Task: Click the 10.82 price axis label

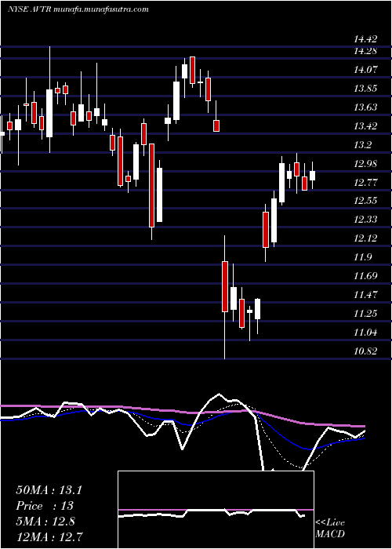Action: (x=365, y=351)
